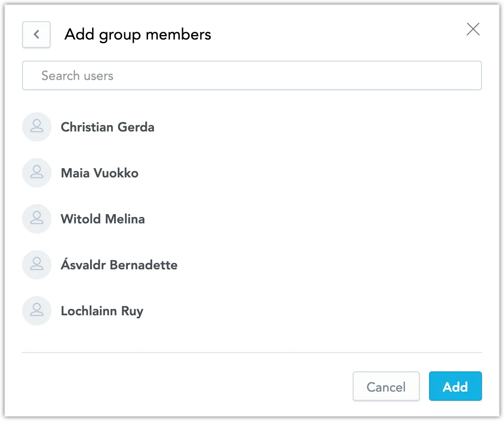Click Cancel to discard changes
The image size is (504, 421).
(x=386, y=387)
